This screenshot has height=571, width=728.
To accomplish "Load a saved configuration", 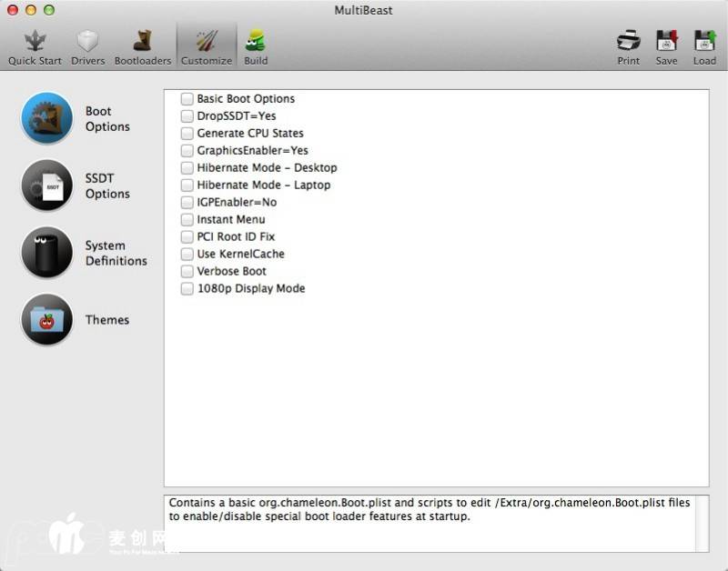I will [704, 46].
